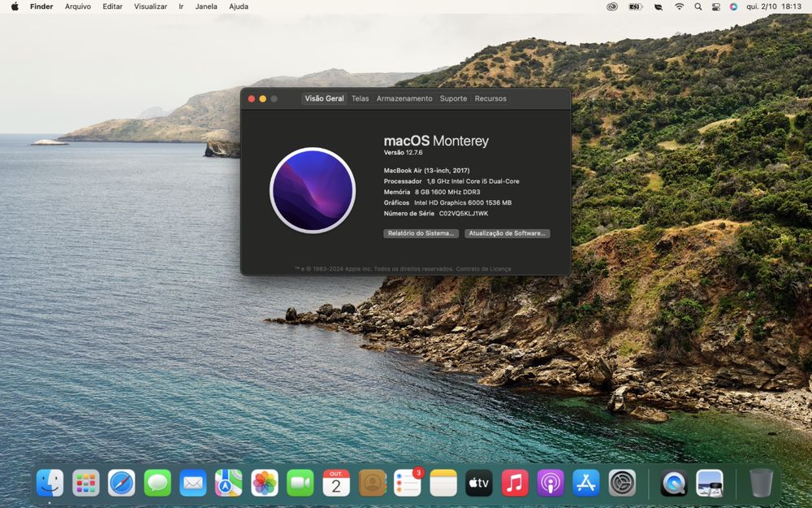Screen dimensions: 812x508
Task: Open the Contrato de Licença link
Action: [x=483, y=269]
